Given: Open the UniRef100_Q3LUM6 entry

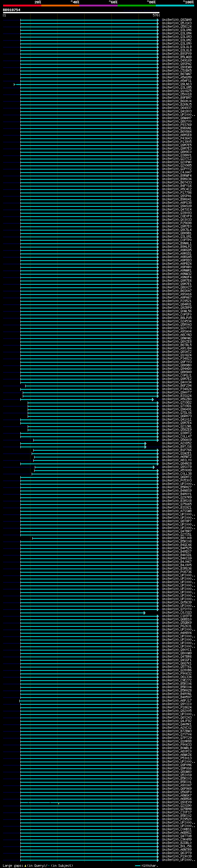Looking at the screenshot, I should [x=176, y=30].
